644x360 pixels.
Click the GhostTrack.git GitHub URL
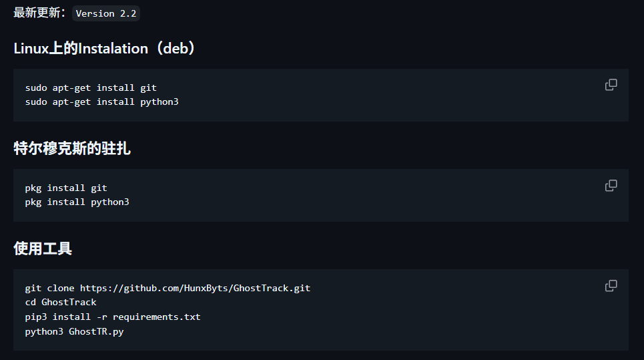click(195, 289)
